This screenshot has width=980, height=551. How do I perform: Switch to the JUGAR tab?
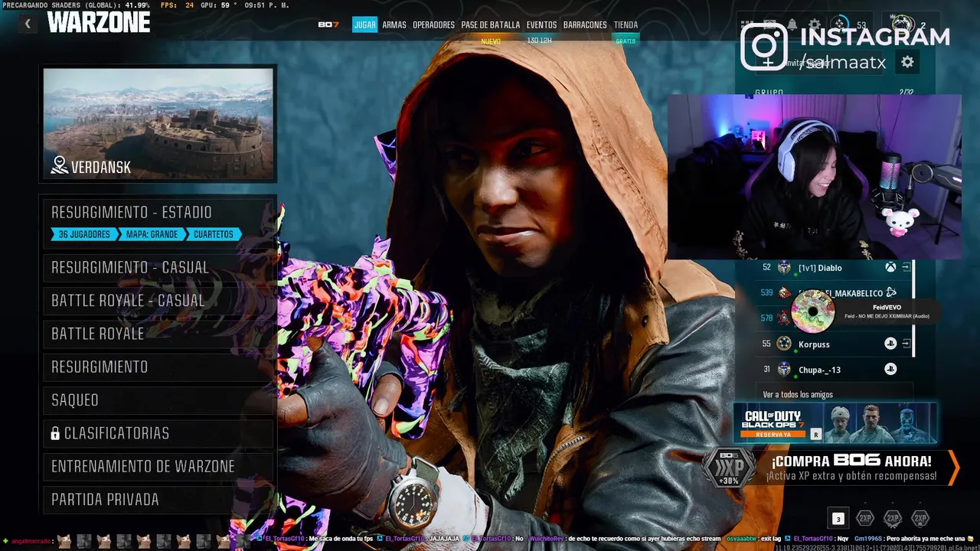[x=365, y=24]
